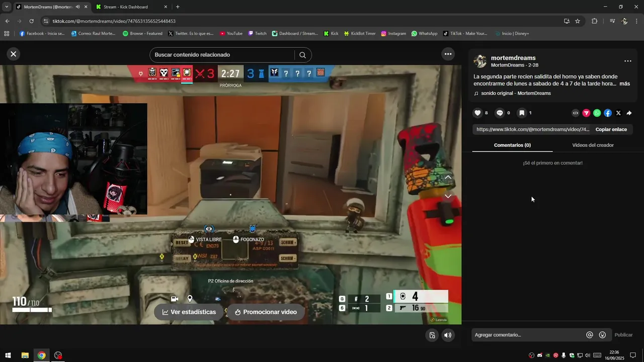
Task: Open the Chrome profile avatar
Action: (624, 21)
